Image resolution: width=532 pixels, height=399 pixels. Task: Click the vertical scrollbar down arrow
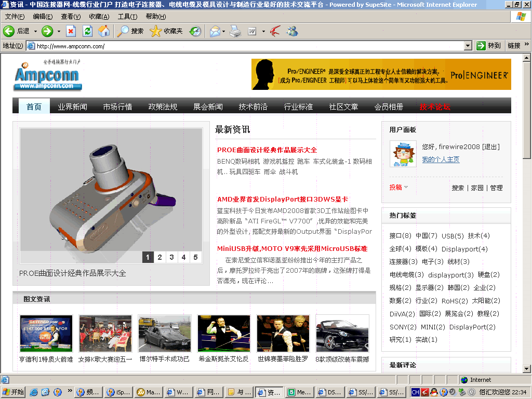click(x=526, y=368)
